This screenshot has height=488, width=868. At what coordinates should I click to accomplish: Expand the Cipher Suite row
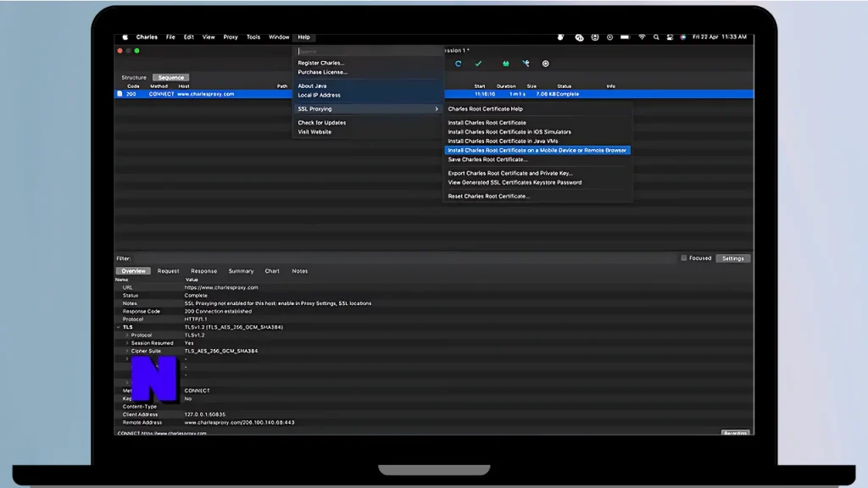pyautogui.click(x=127, y=351)
